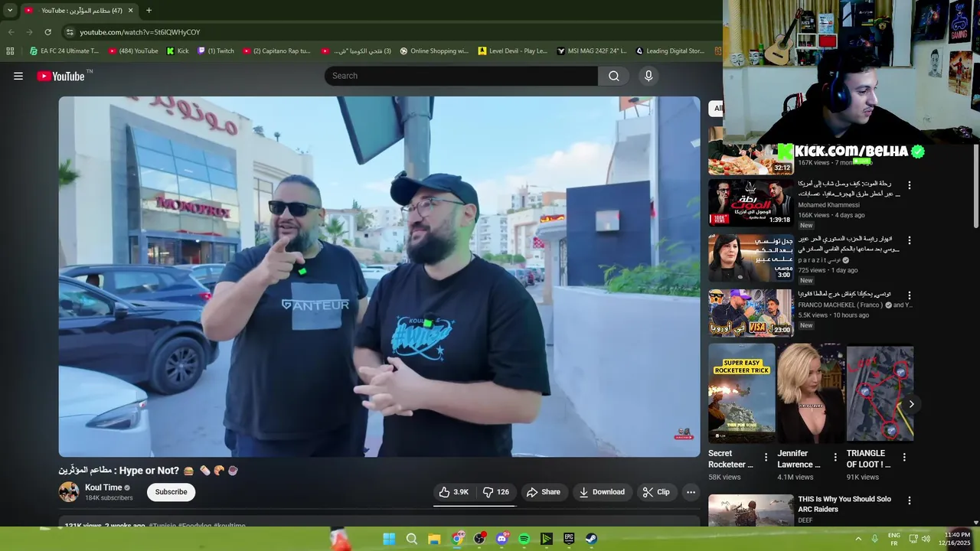Open the Koul Time channel avatar

click(69, 492)
